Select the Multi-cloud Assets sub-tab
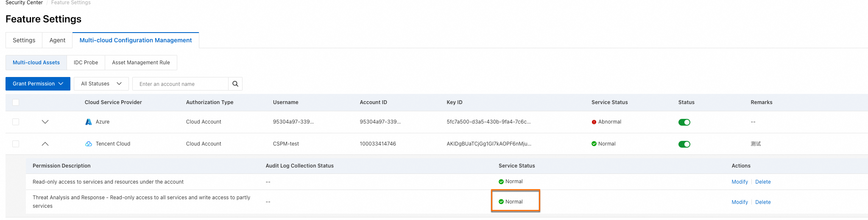 (36, 63)
